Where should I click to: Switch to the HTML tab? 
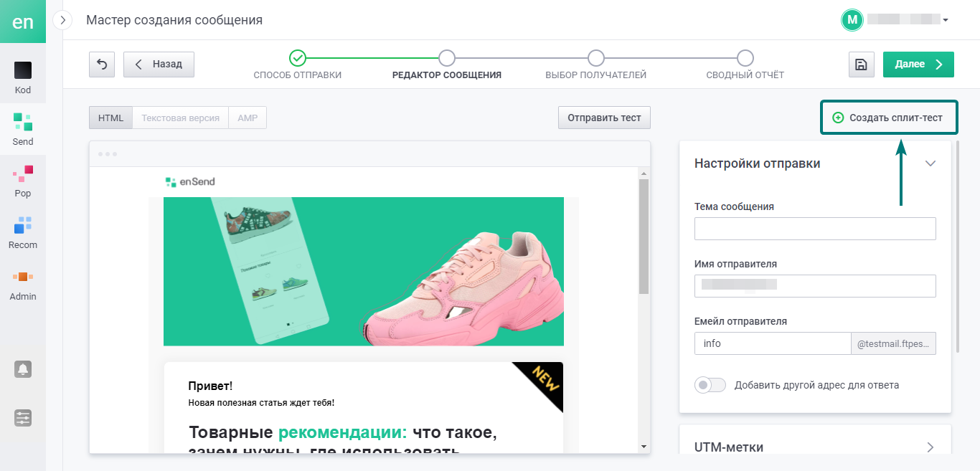[110, 118]
